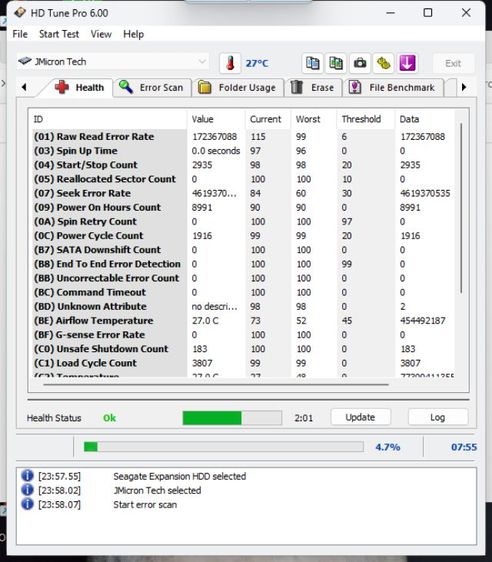
Task: Sort by the Worst column header
Action: [314, 119]
